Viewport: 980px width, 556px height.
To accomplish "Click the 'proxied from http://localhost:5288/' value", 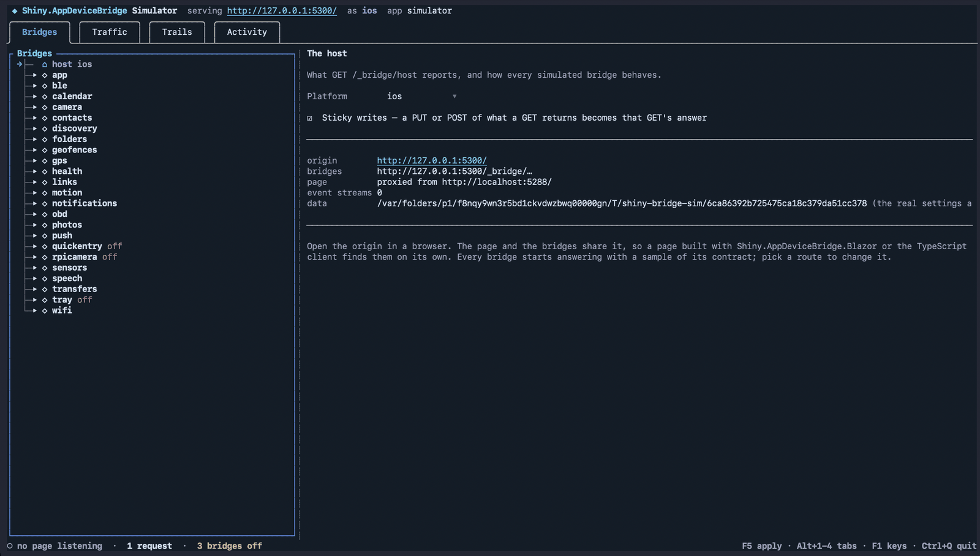I will pos(464,182).
